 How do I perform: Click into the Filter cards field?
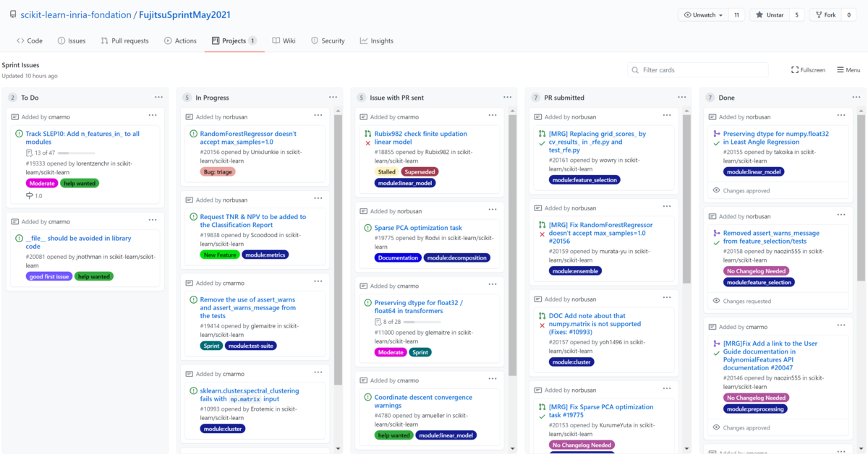point(697,70)
